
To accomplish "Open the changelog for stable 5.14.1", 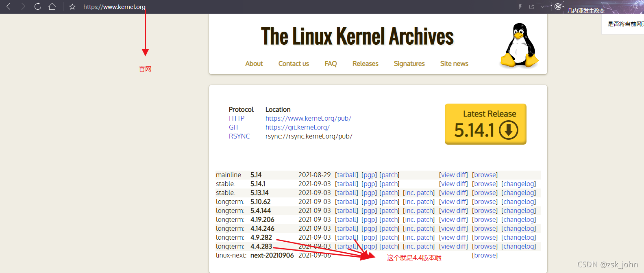I will coord(519,184).
